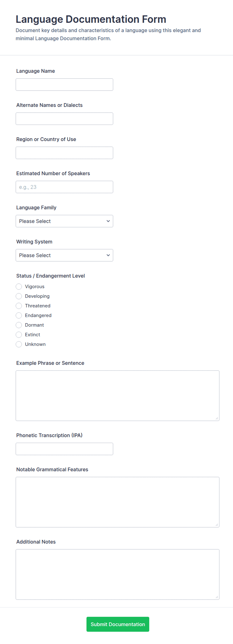Click the Additional Notes text area

tap(118, 574)
